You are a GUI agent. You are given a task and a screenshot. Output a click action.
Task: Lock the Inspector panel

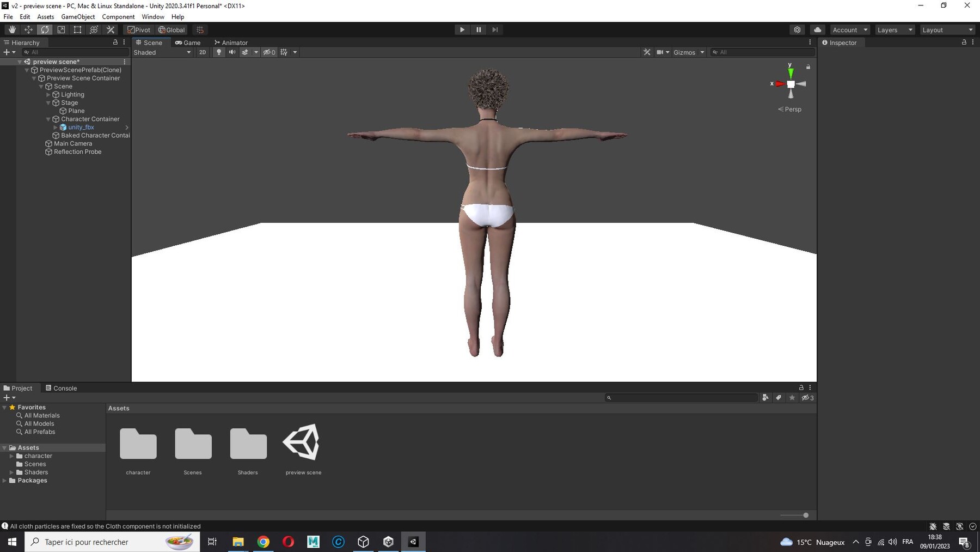[964, 42]
